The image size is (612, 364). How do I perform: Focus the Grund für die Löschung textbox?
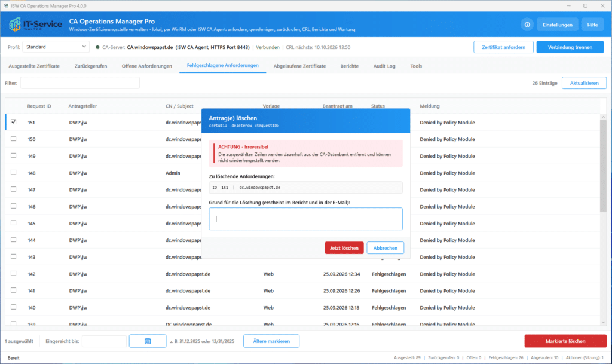coord(305,219)
